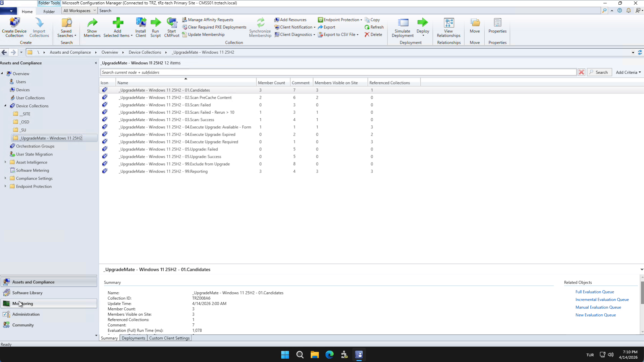
Task: Click Run Script icon
Action: (155, 27)
